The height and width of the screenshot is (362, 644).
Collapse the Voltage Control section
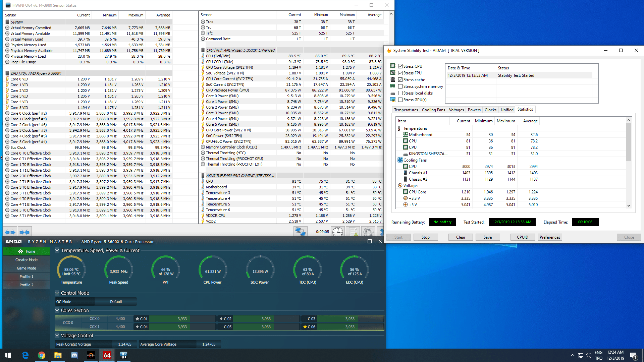pos(57,336)
